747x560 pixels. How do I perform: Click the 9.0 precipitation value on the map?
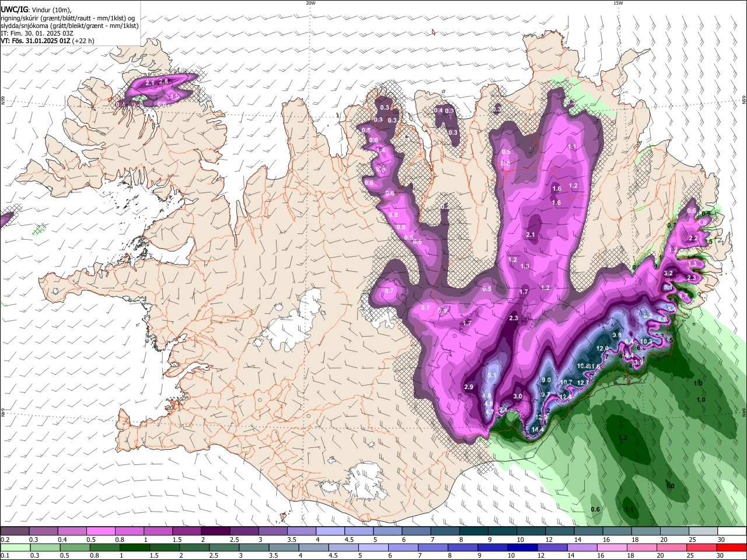tap(546, 380)
